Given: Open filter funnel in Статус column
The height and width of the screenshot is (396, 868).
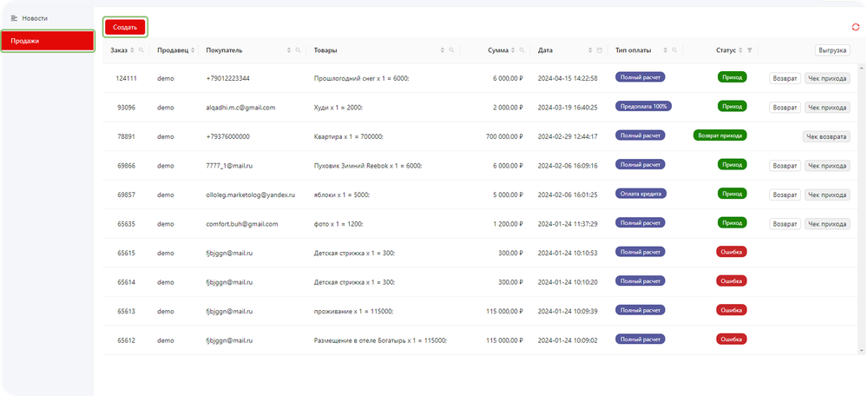Looking at the screenshot, I should [x=750, y=50].
